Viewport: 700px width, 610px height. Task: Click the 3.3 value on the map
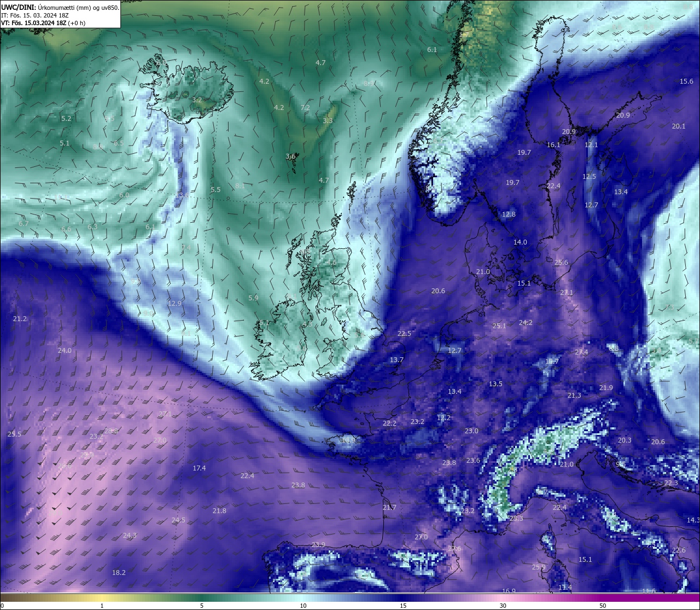328,121
